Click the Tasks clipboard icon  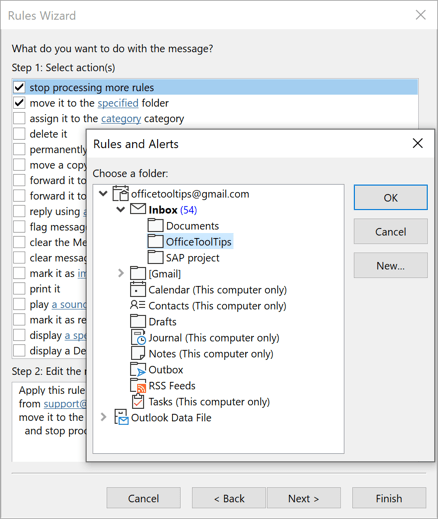[138, 401]
